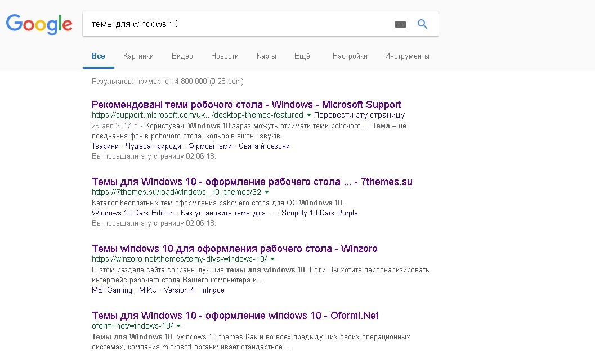This screenshot has height=364, width=595.
Task: Open "Simplify 10 Dark Purple" sitelink
Action: pyautogui.click(x=320, y=213)
